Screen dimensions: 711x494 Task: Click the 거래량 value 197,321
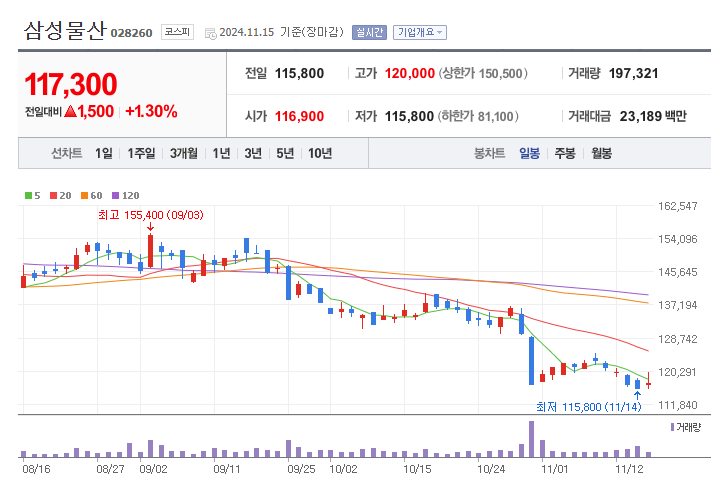point(633,73)
